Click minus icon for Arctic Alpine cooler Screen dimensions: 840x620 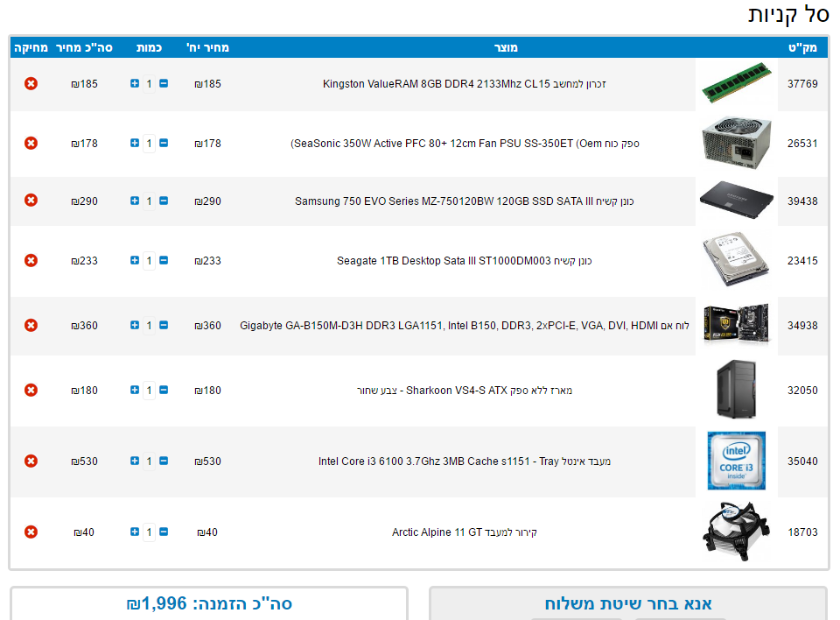coord(164,532)
